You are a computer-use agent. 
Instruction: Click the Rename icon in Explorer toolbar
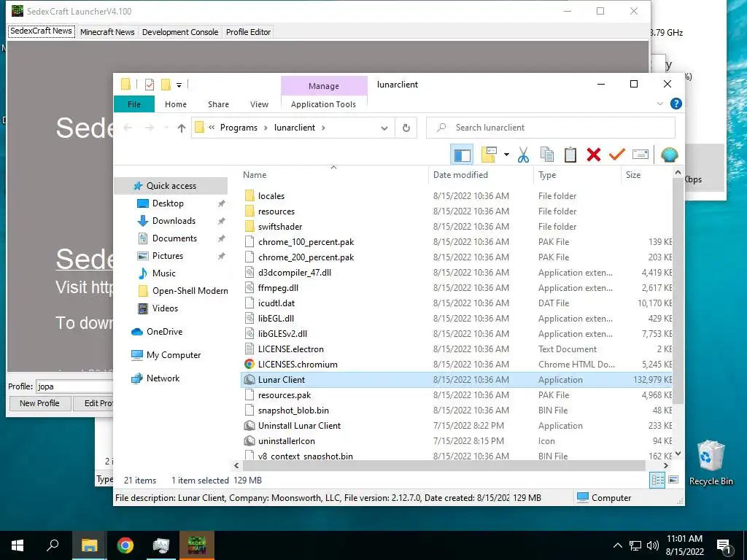[x=640, y=155]
